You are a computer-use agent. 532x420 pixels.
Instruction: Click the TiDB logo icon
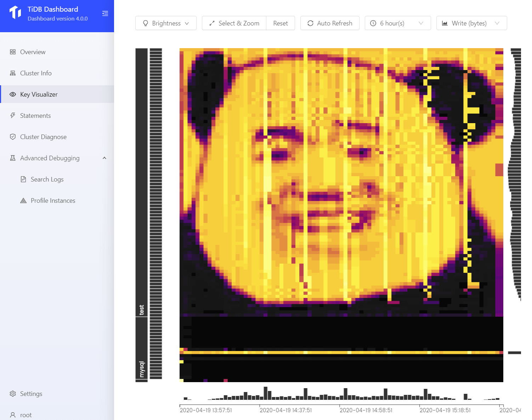[15, 13]
